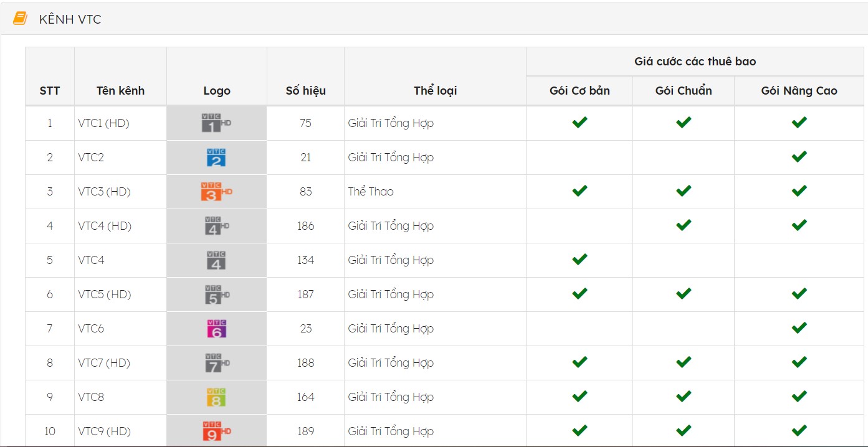Click the Gói Cơ bản checkmark for channel 134
This screenshot has width=868, height=447.
(579, 260)
